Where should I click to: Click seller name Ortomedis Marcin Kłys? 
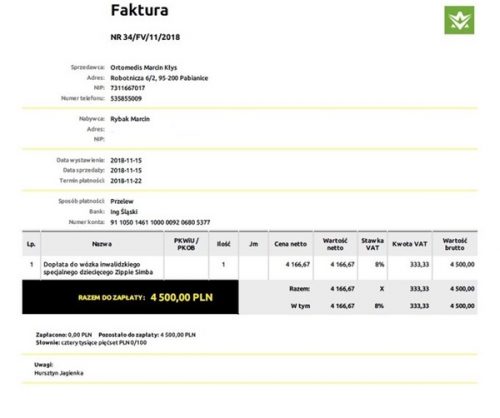pyautogui.click(x=144, y=67)
